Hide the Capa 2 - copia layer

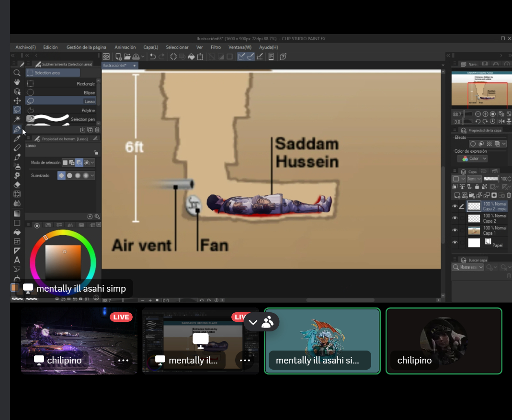tap(455, 206)
